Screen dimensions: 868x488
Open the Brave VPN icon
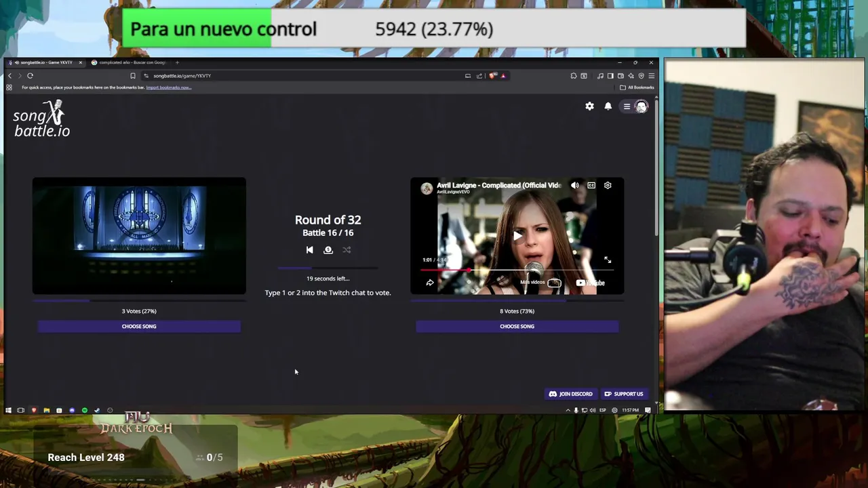pos(641,76)
